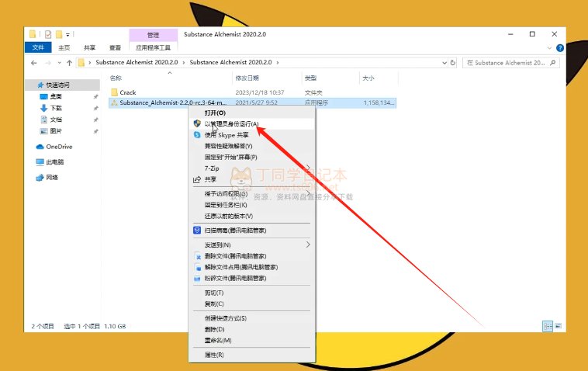This screenshot has height=371, width=588.
Task: Open 桌面 in the navigation pane
Action: point(56,96)
